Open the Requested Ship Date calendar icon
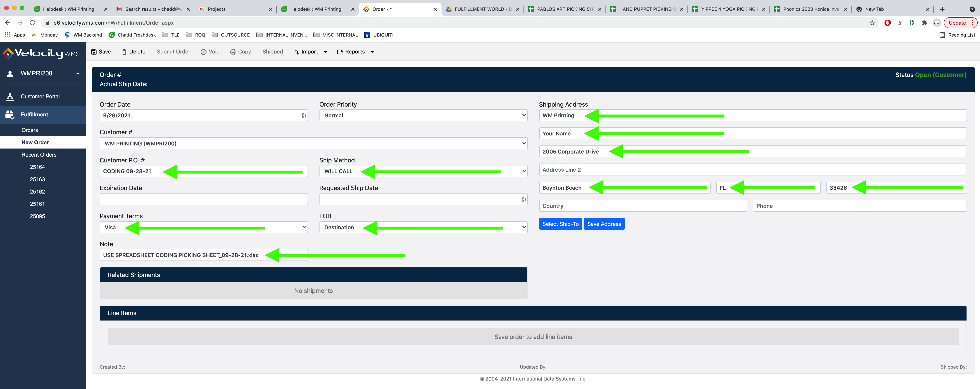 click(x=523, y=199)
